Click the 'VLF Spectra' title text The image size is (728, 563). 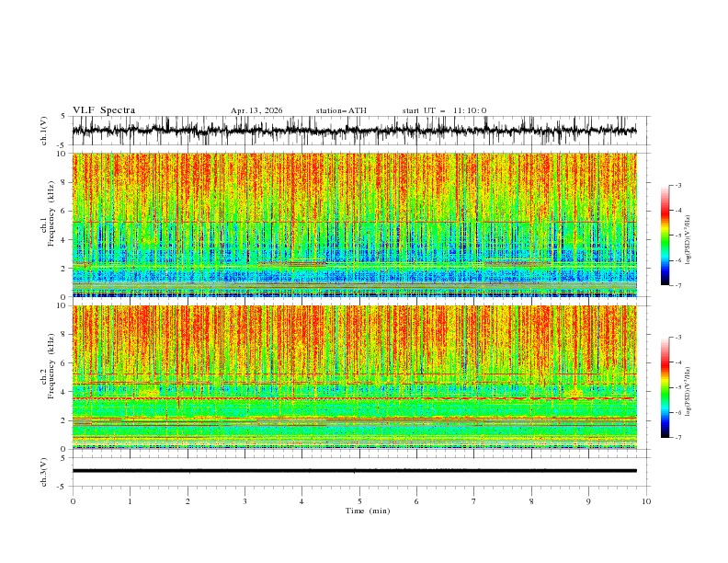coord(104,110)
